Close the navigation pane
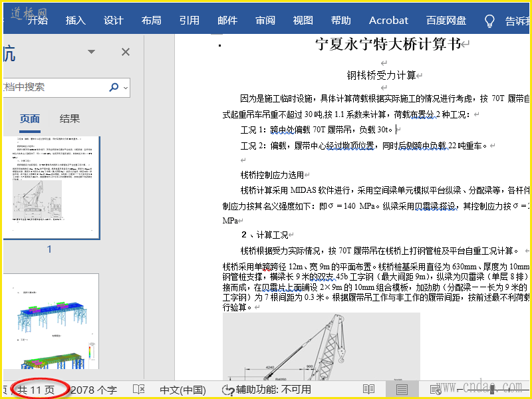 [126, 52]
